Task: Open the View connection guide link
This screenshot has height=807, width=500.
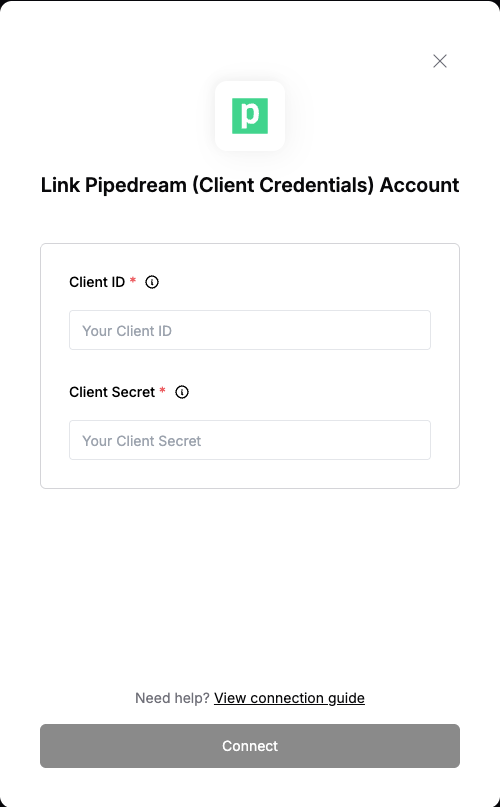Action: point(289,698)
